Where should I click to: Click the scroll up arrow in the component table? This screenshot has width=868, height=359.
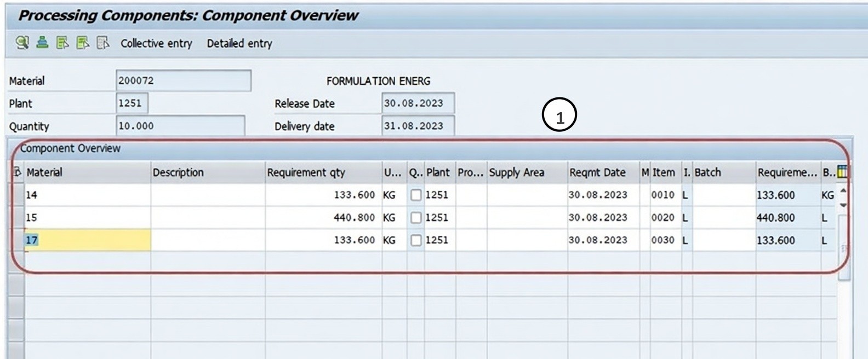coord(843,192)
